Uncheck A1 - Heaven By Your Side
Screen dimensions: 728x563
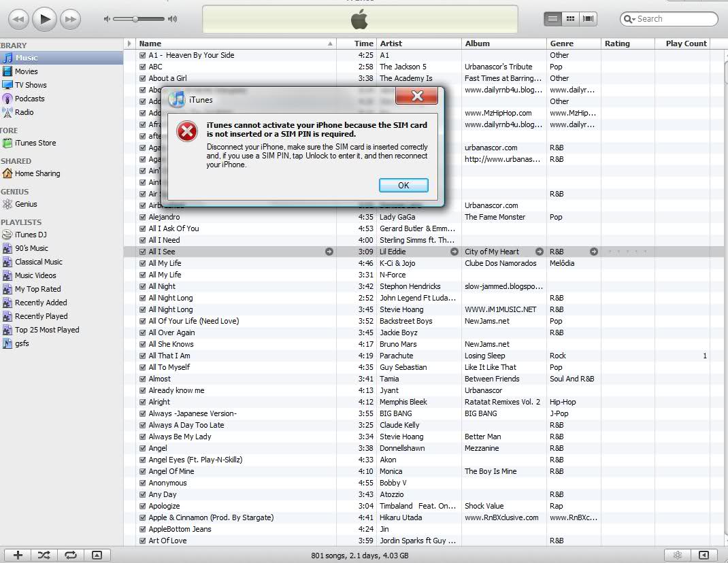pos(142,55)
